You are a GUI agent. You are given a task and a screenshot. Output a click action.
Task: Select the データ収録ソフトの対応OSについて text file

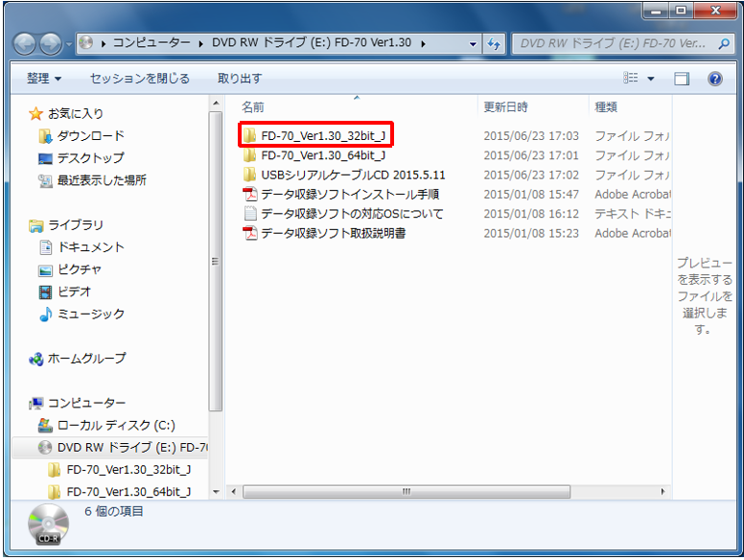tap(352, 214)
